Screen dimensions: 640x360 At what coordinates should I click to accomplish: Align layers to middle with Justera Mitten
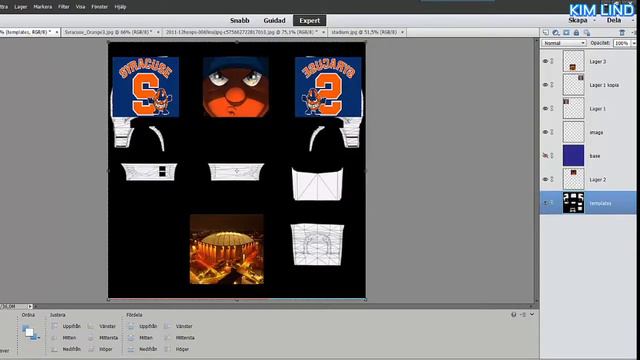(x=64, y=338)
